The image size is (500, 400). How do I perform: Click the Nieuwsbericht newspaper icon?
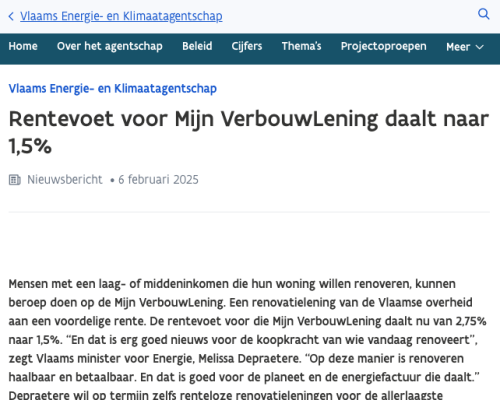pyautogui.click(x=15, y=180)
